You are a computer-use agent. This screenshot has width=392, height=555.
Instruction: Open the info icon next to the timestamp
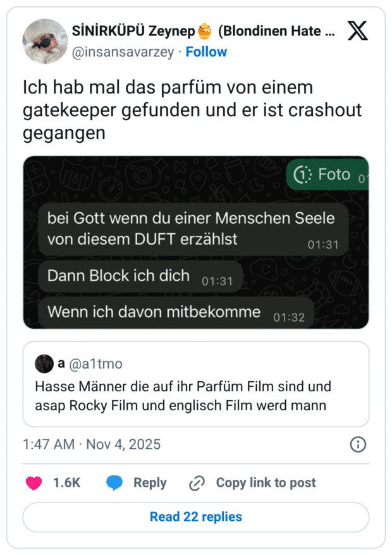point(357,444)
